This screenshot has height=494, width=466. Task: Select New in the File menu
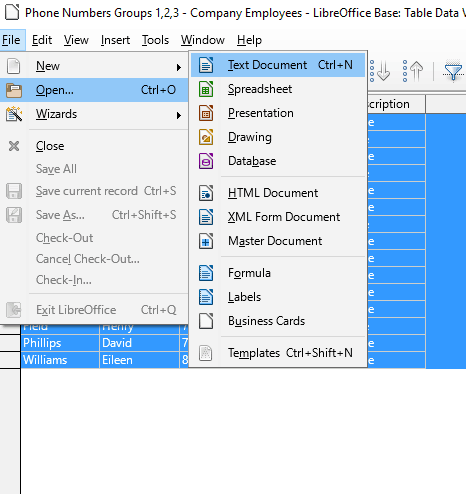94,66
